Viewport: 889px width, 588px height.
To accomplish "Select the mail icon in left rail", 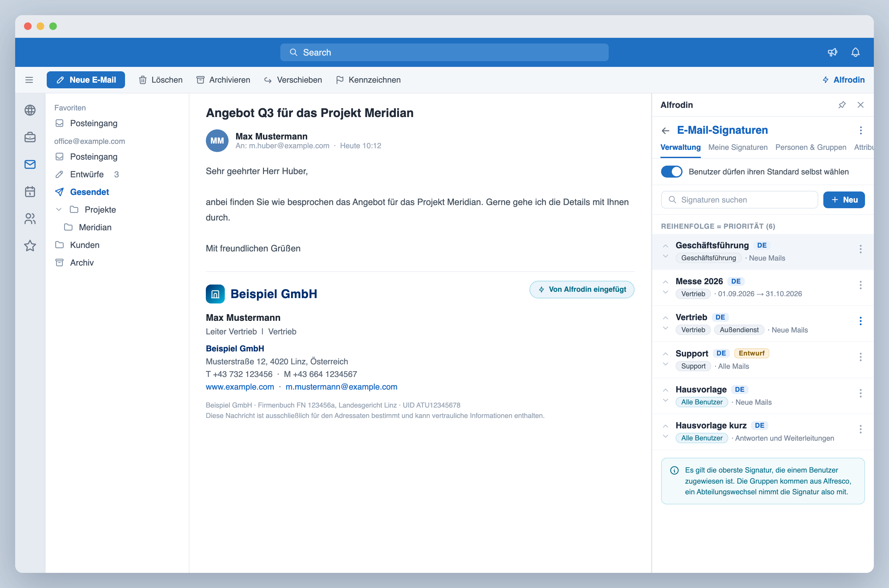I will [x=30, y=164].
